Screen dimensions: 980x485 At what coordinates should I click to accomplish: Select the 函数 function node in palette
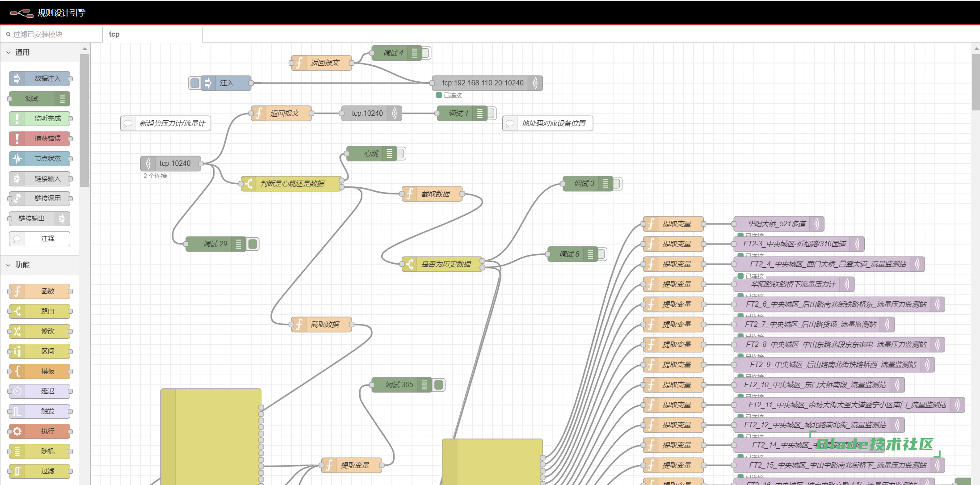point(40,291)
